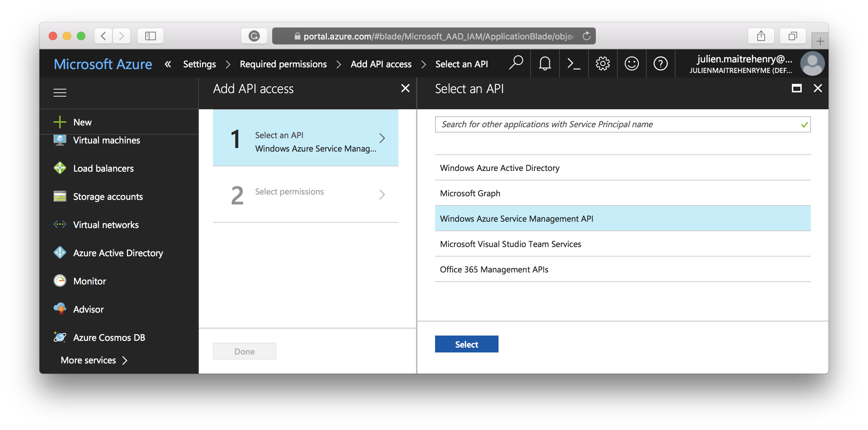This screenshot has width=868, height=430.
Task: Click the green plus New icon
Action: pyautogui.click(x=60, y=122)
